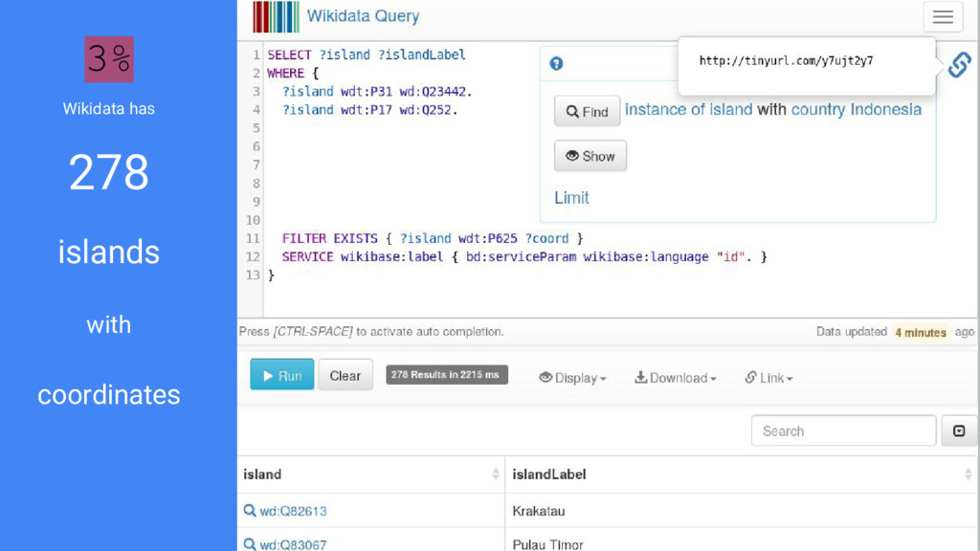Image resolution: width=980 pixels, height=551 pixels.
Task: Place cursor on the SERVICE wikibase:label line
Action: click(x=524, y=256)
